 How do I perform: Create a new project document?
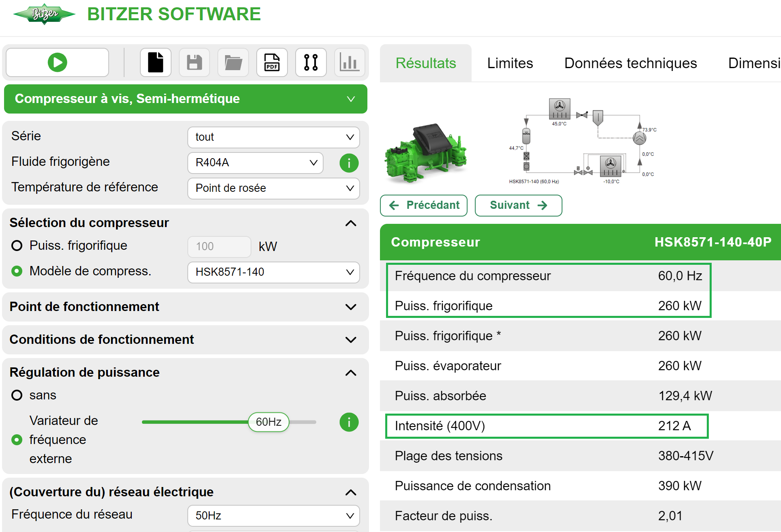156,62
